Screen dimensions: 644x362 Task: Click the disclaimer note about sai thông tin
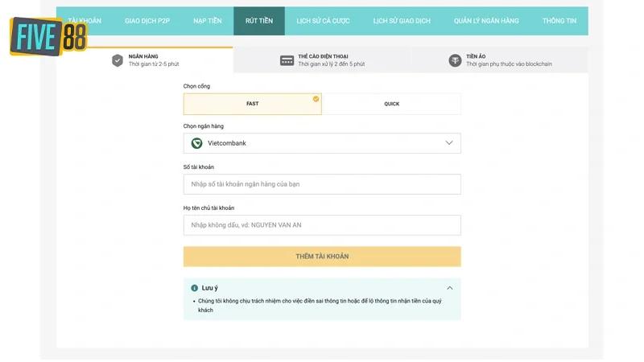click(320, 306)
